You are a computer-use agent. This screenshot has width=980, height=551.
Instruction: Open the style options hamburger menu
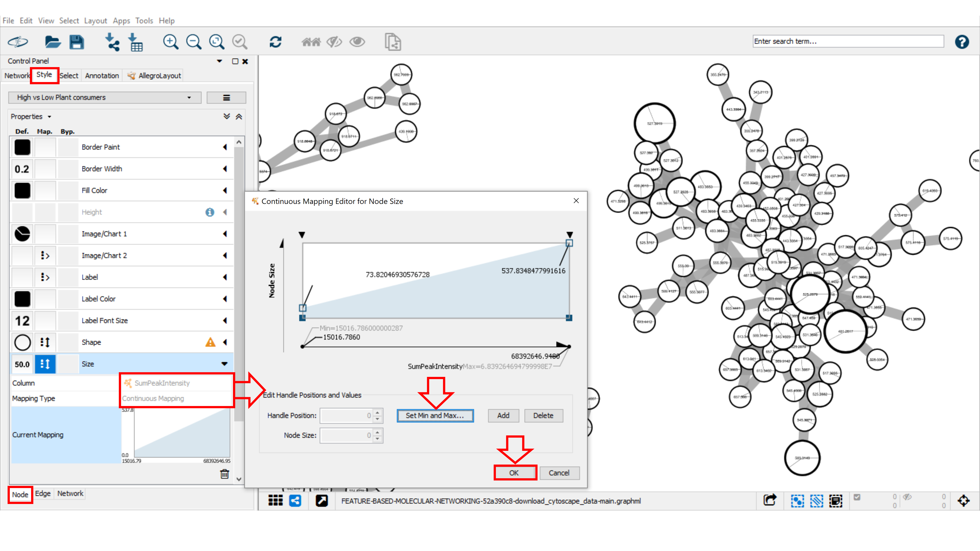pyautogui.click(x=226, y=98)
